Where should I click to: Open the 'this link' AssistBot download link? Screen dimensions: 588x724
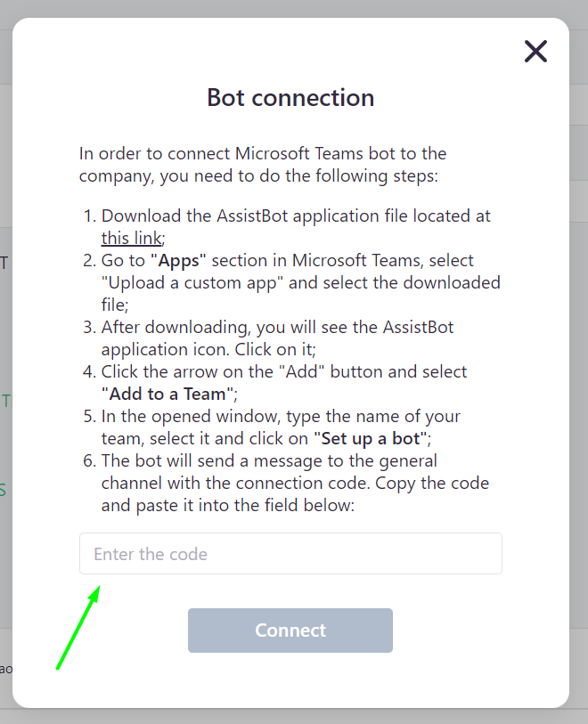pos(132,239)
